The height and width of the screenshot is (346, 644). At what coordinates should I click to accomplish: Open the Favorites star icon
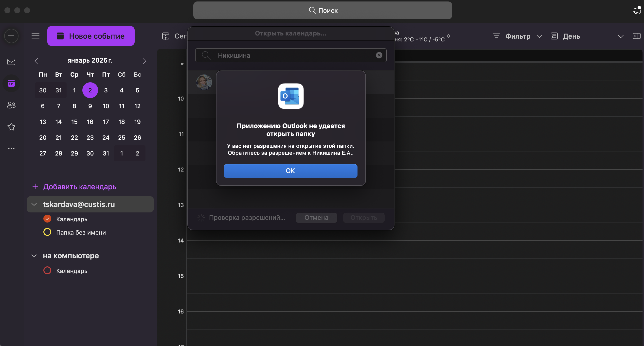point(11,127)
